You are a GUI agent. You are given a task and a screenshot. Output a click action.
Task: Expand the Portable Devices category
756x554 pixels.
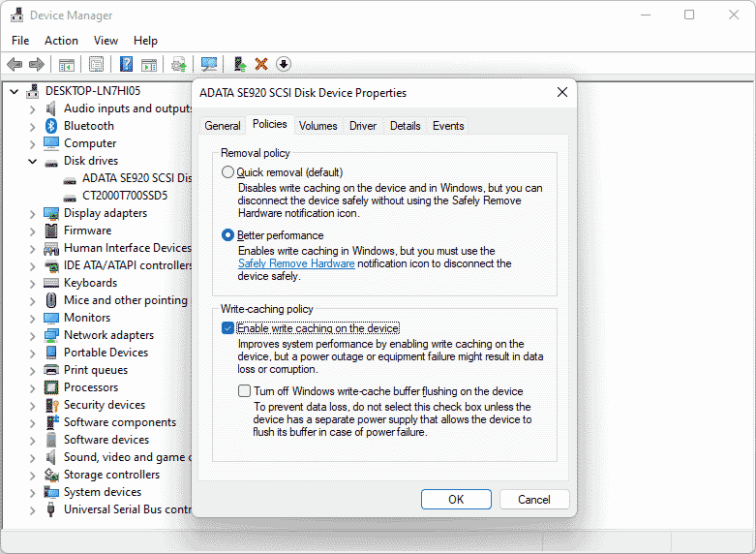click(x=32, y=354)
